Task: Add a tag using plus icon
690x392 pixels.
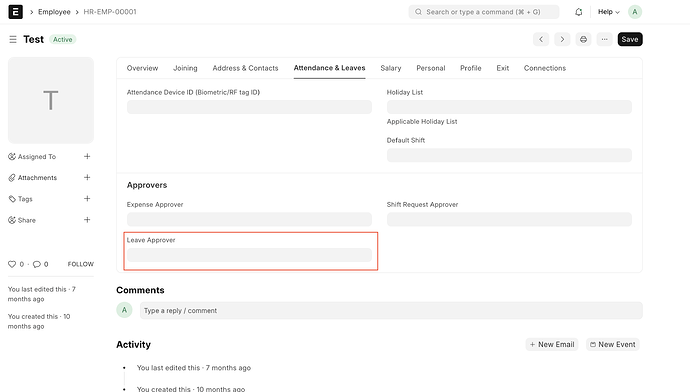Action: point(87,198)
